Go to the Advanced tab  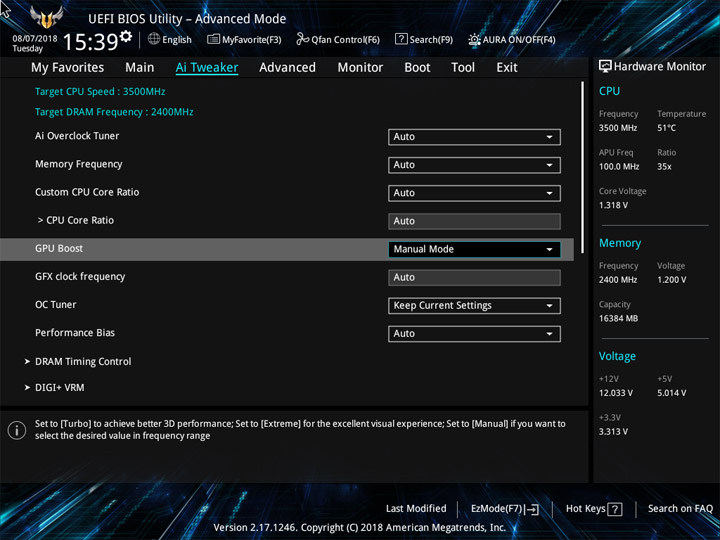[x=287, y=68]
